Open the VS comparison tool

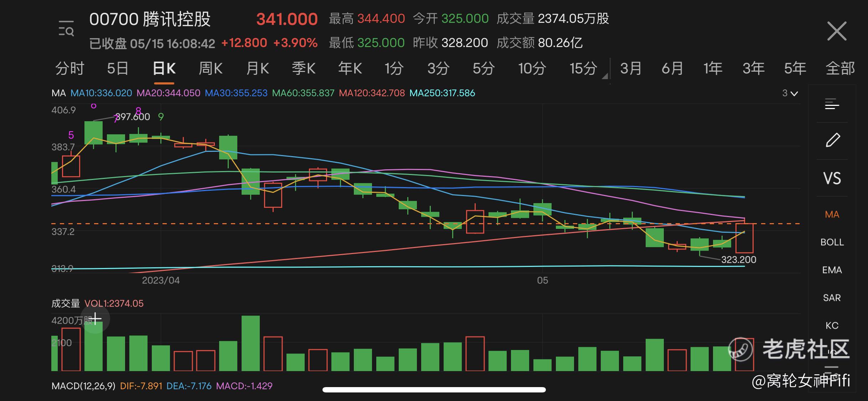(x=832, y=178)
